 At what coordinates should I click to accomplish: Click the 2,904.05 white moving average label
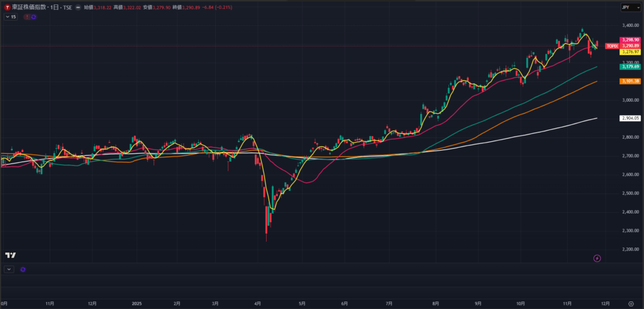pos(630,118)
